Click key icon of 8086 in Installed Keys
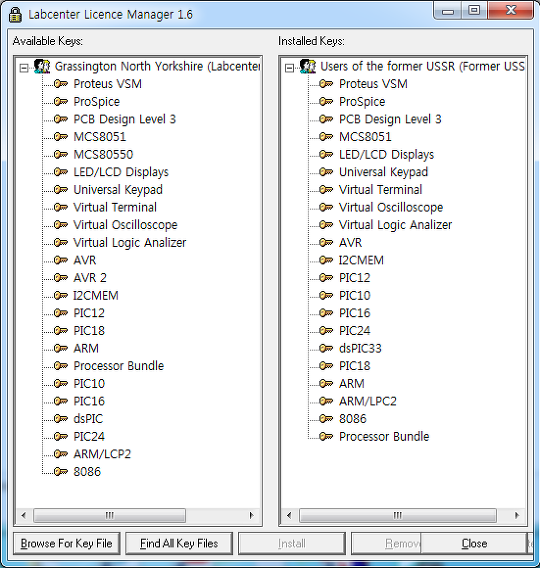The height and width of the screenshot is (568, 540). (326, 419)
